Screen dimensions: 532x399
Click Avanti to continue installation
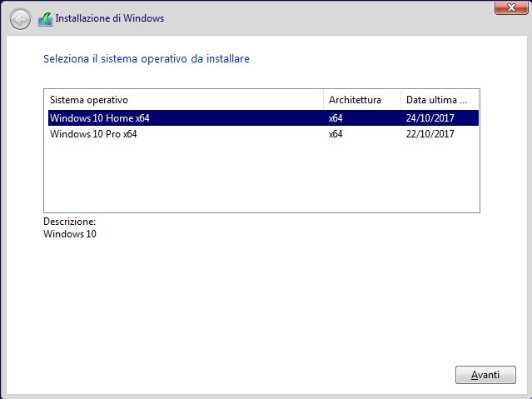pyautogui.click(x=485, y=375)
